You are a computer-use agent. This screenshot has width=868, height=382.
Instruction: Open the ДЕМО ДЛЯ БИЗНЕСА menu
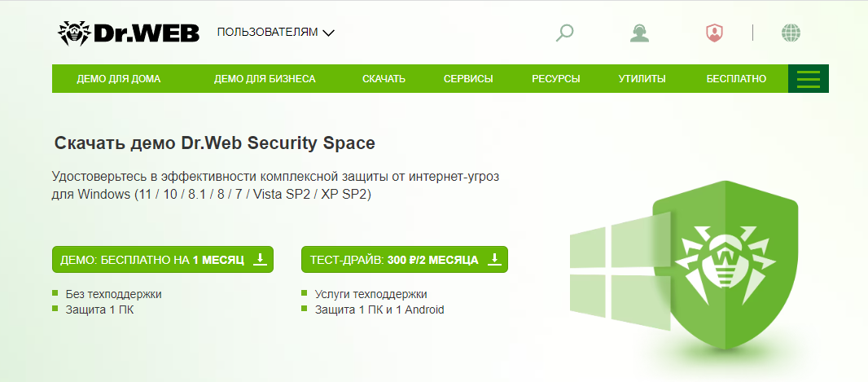click(265, 79)
